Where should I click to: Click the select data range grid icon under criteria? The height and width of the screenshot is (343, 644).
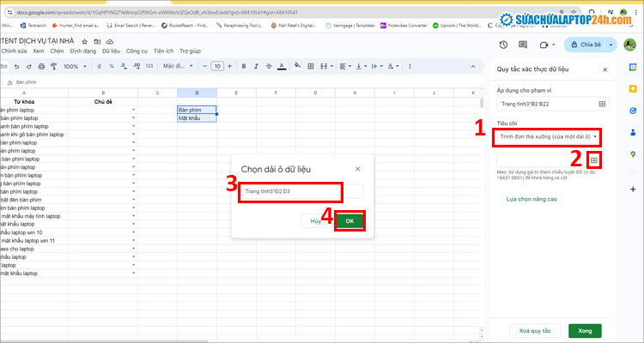[x=594, y=160]
